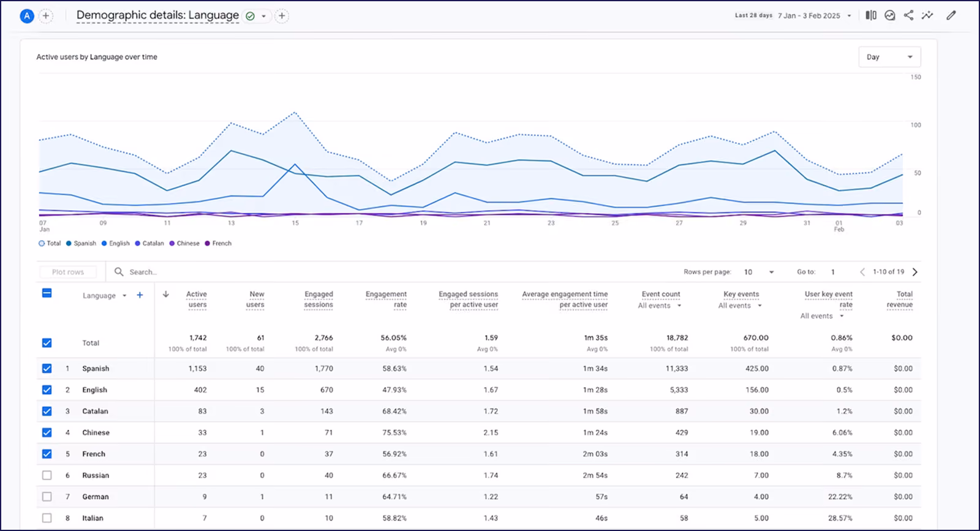Click the Spanish legend color dot
The image size is (980, 531).
click(x=69, y=243)
